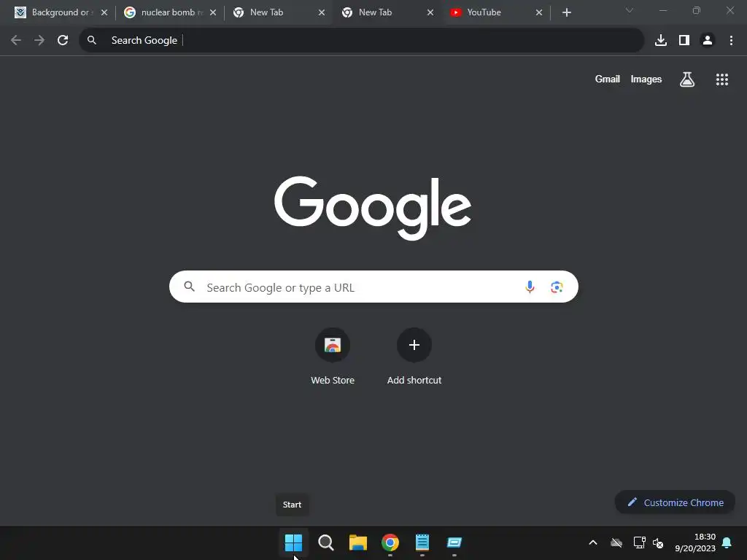Click muted volume tray icon

click(x=659, y=542)
